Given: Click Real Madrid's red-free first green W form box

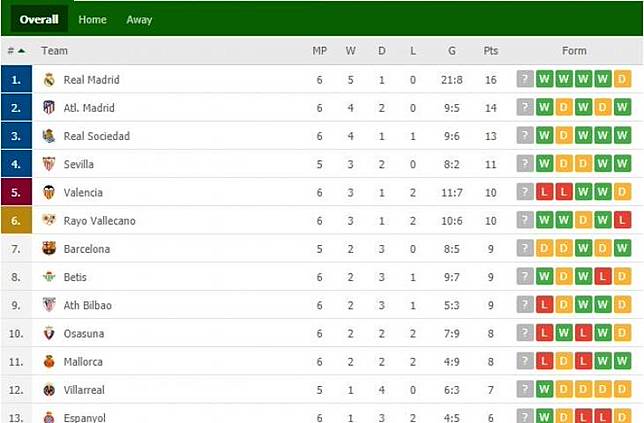Looking at the screenshot, I should point(545,80).
